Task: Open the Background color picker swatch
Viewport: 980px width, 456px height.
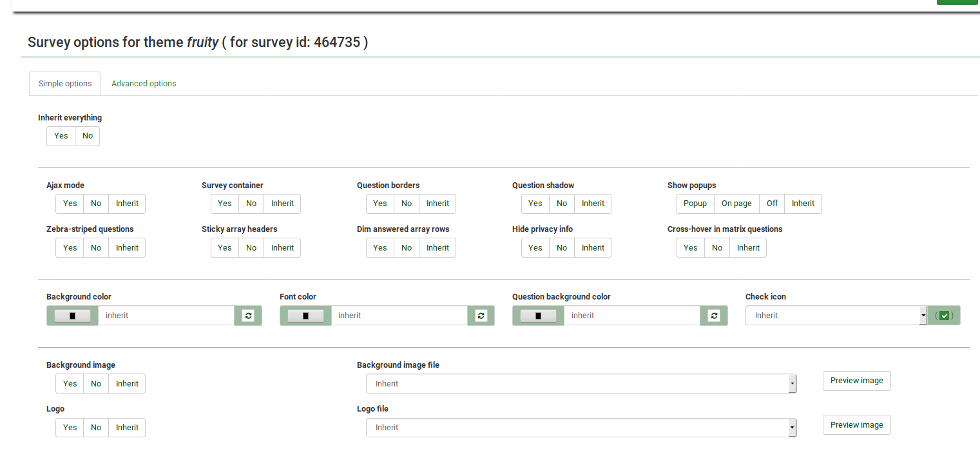Action: click(72, 316)
